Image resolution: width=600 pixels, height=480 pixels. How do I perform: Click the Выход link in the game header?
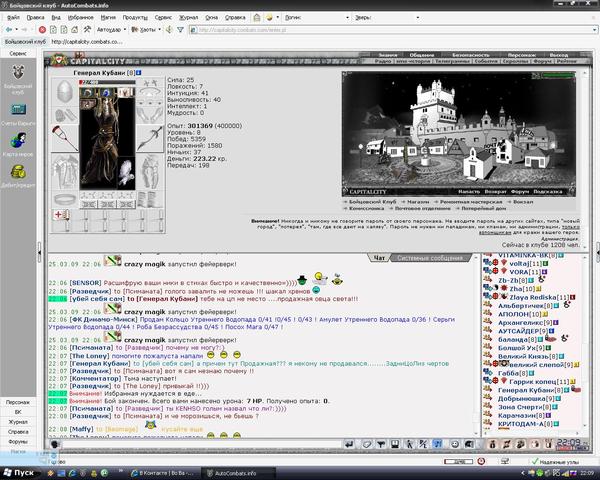click(558, 55)
